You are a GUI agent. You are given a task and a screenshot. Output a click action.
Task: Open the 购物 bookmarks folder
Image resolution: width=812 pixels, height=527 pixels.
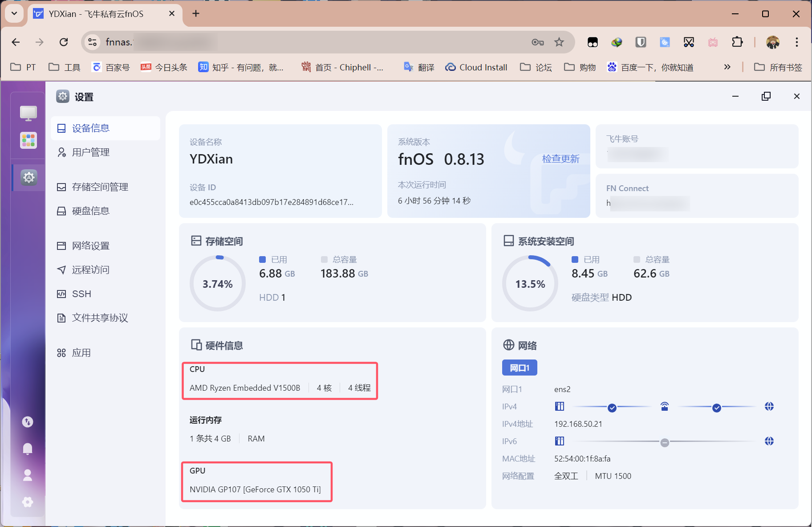tap(580, 67)
